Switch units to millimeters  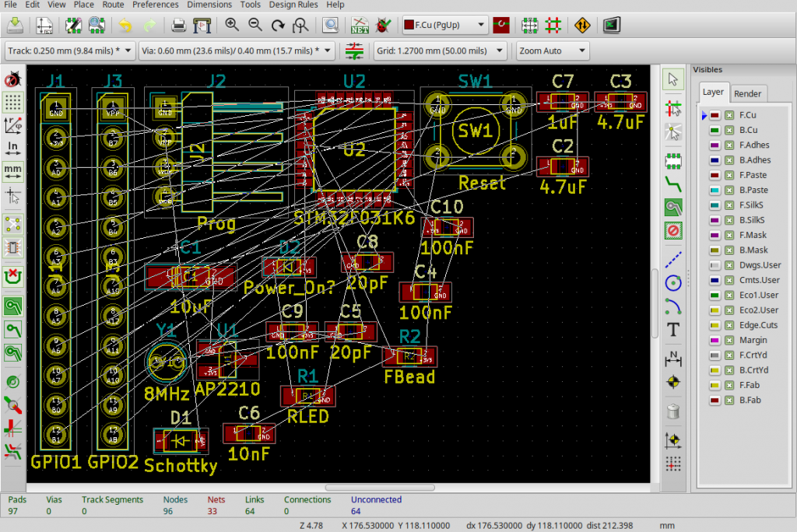(12, 171)
